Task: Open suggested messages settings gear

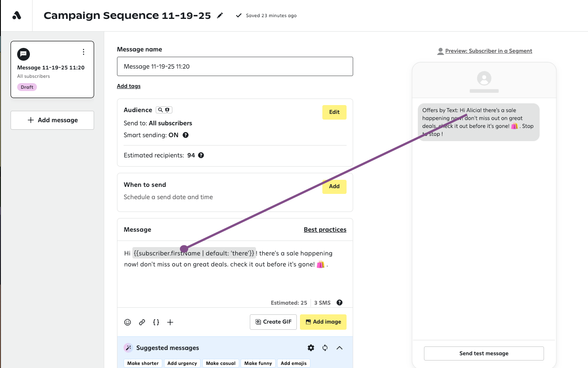Action: pos(311,348)
